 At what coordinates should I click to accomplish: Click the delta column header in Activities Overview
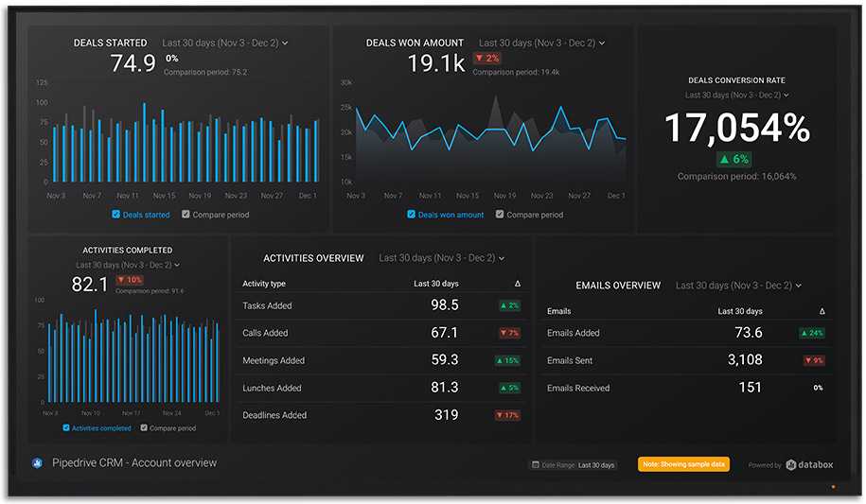[x=518, y=284]
